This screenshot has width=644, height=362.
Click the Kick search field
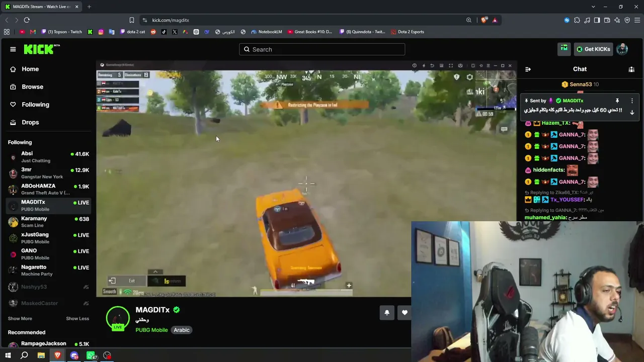tap(322, 49)
